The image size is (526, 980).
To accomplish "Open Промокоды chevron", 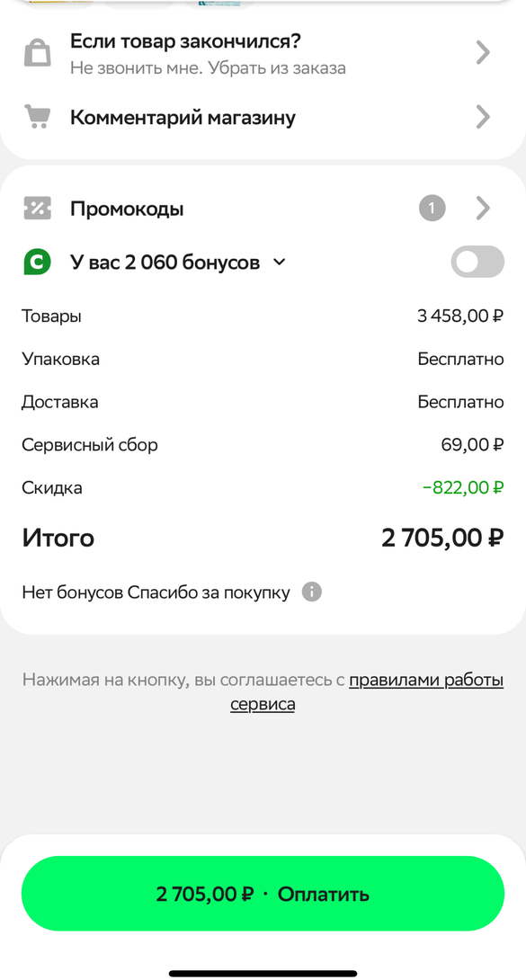I will click(x=483, y=208).
